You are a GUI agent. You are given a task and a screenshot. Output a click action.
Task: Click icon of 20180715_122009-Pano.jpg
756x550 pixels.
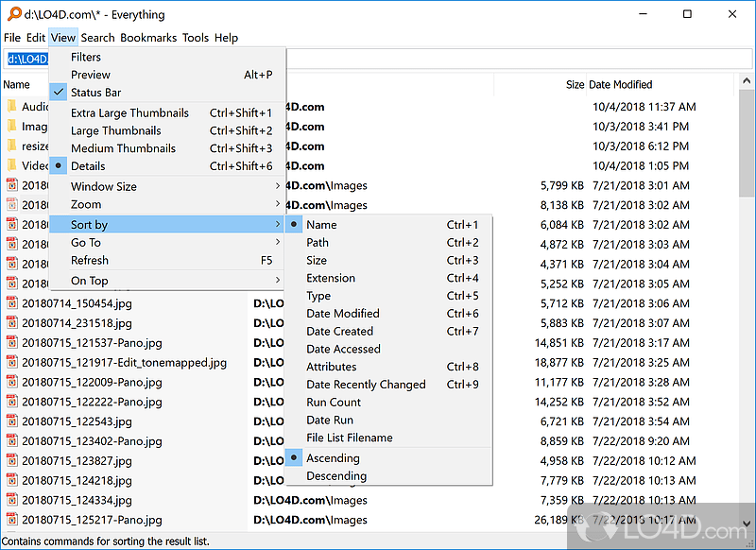pos(12,382)
